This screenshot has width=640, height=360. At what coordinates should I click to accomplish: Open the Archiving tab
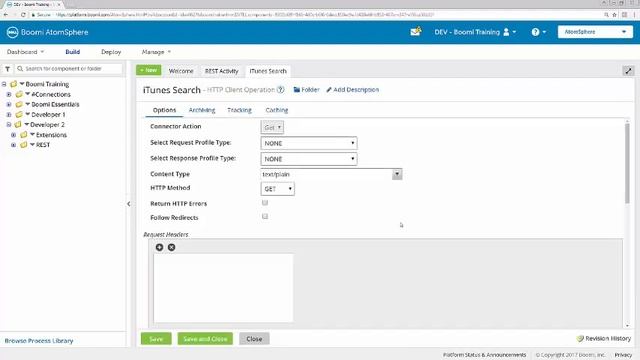[202, 110]
